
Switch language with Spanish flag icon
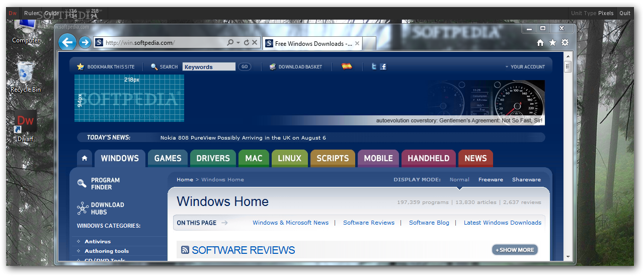(347, 66)
